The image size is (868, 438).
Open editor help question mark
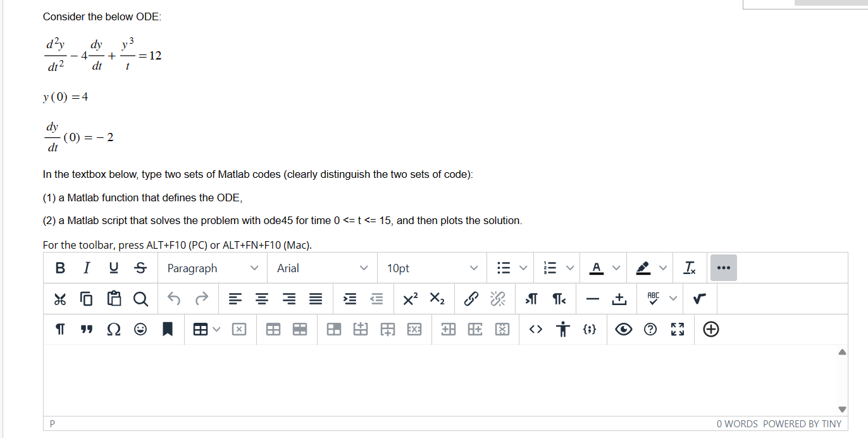(x=650, y=329)
